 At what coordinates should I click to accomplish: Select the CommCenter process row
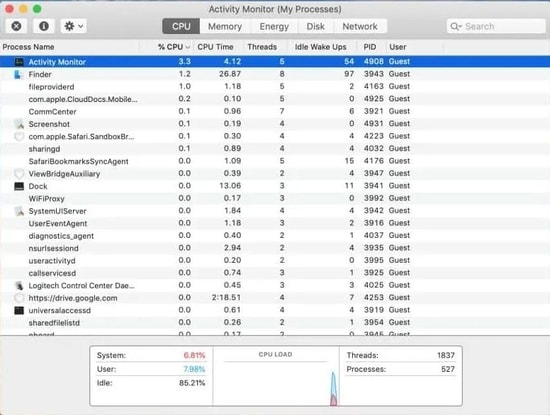[x=275, y=112]
